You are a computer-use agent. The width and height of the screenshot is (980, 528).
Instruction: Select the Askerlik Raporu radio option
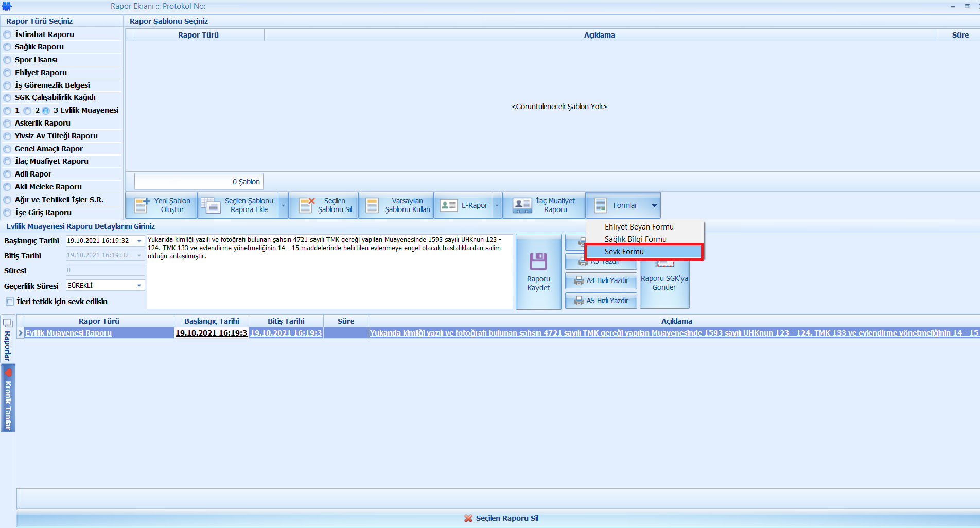[8, 124]
